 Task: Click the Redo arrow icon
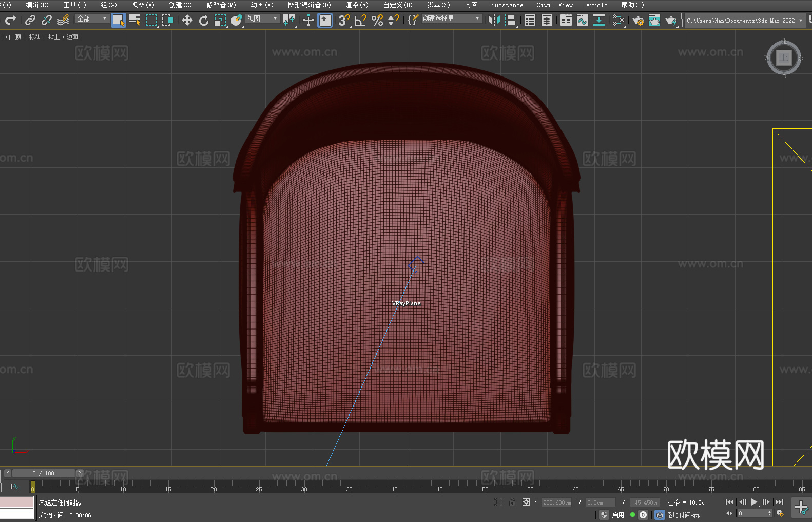pyautogui.click(x=10, y=20)
